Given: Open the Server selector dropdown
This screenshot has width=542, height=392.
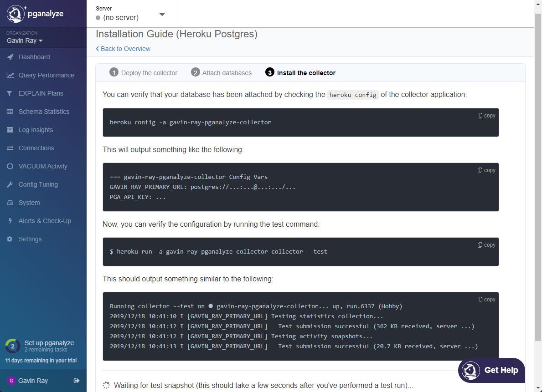Looking at the screenshot, I should pos(132,14).
